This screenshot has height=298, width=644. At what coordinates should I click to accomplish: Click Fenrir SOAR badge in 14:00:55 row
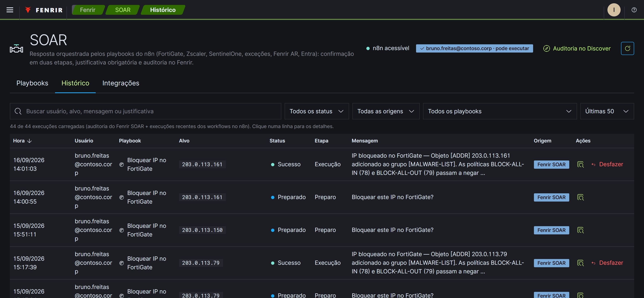(x=551, y=197)
